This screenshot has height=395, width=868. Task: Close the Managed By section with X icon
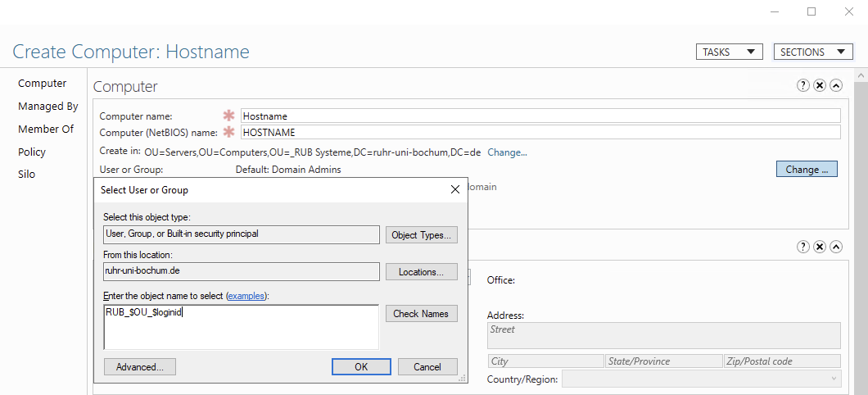click(820, 247)
